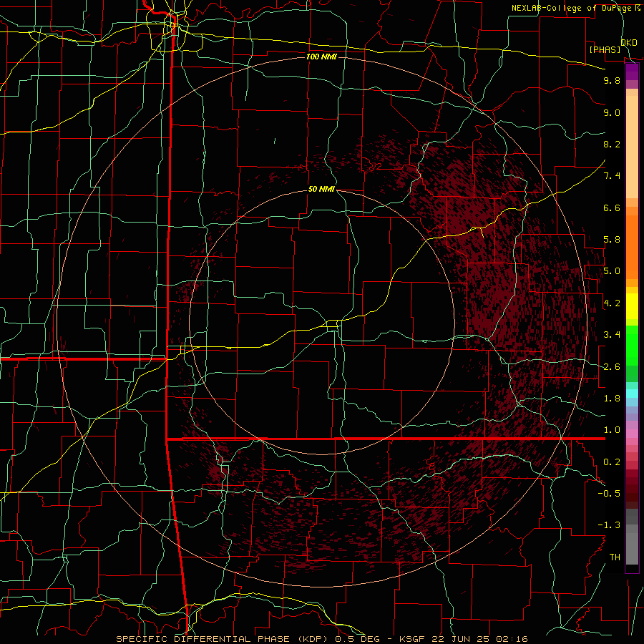Click the 6.6 value on color scale
The image size is (644, 644).
click(612, 208)
